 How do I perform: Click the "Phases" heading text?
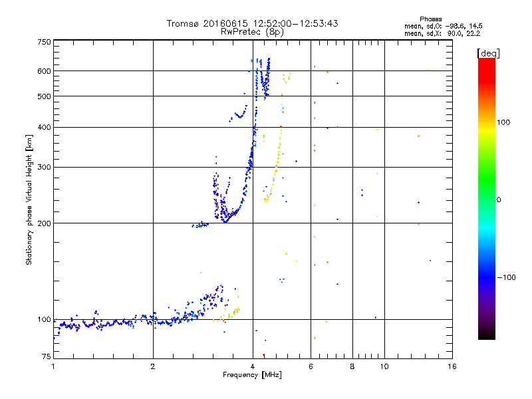pos(430,19)
